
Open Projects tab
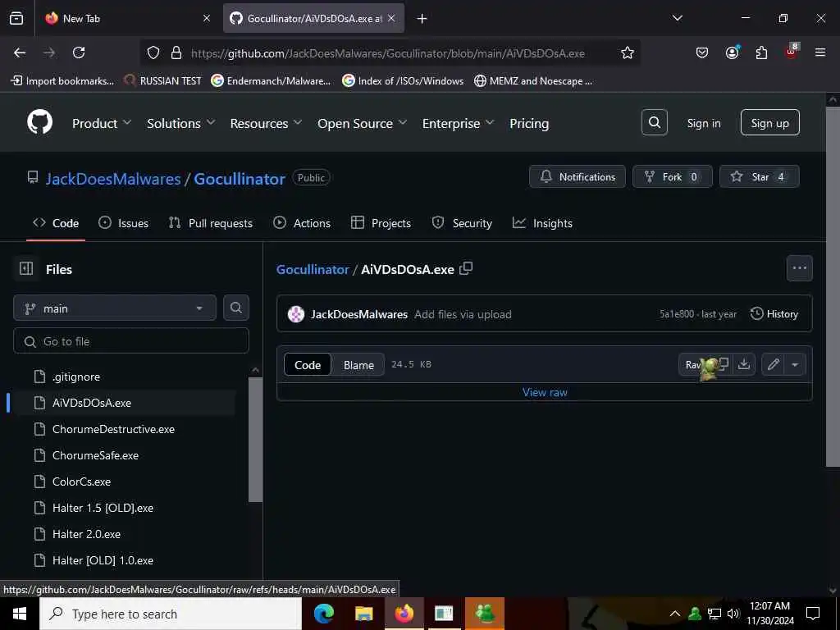coord(381,223)
